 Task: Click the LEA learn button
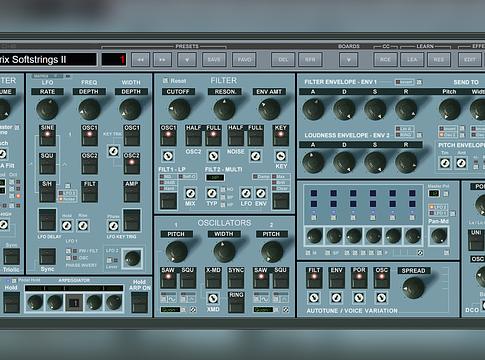tap(412, 60)
